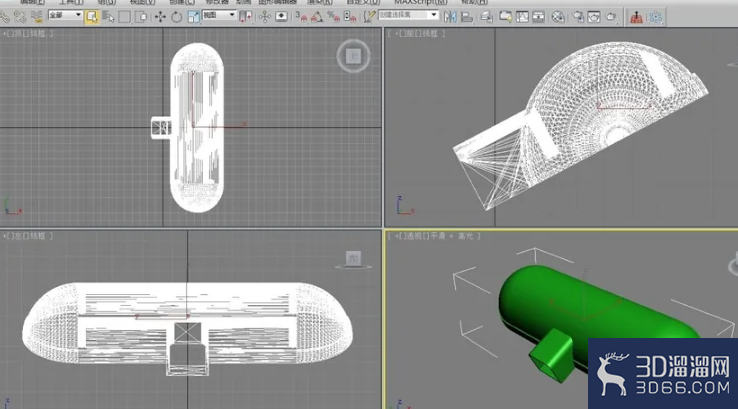The height and width of the screenshot is (409, 738).
Task: Open the Render Setup dialog
Action: 578,17
